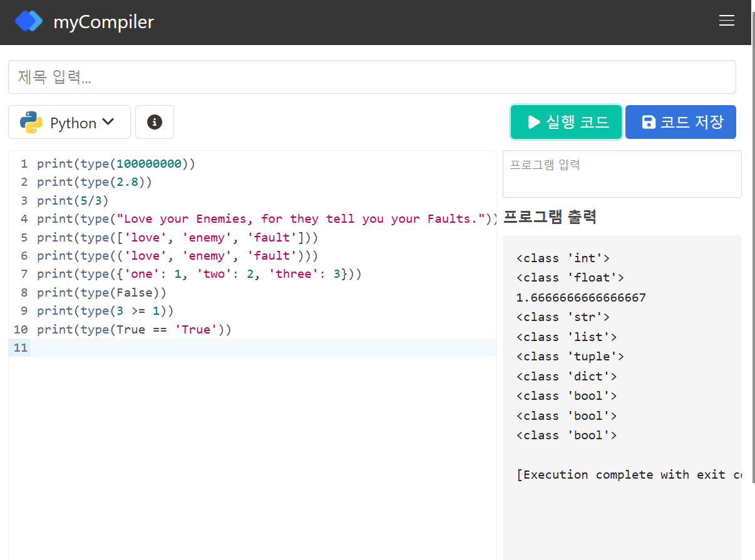The image size is (755, 560).
Task: Click output <class 'dict'>
Action: [x=567, y=376]
